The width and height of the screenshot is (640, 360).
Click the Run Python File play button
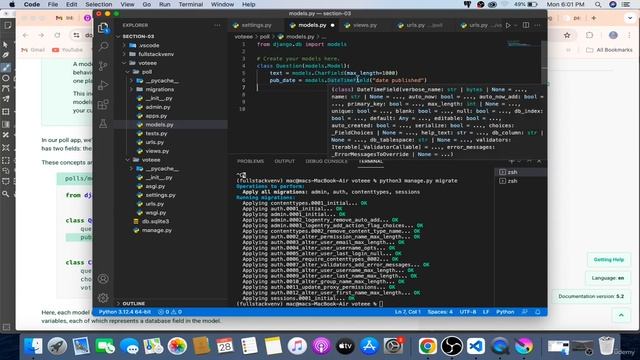pyautogui.click(x=508, y=25)
